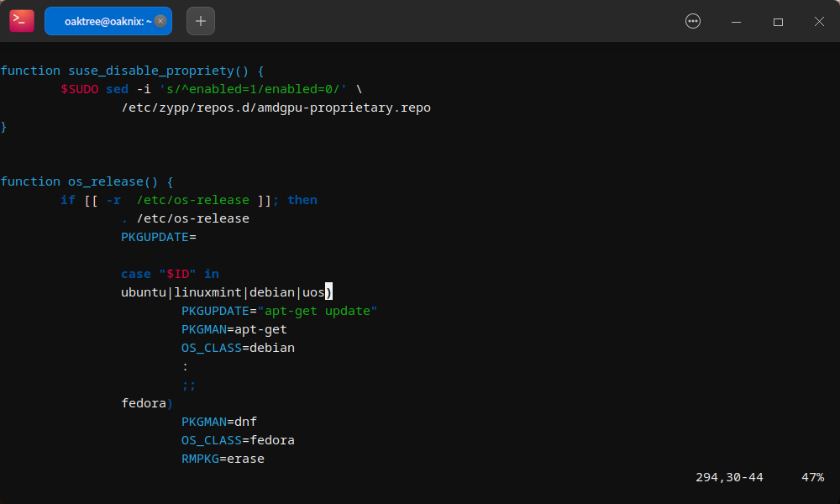Click the "$ID" string in case statement
Screen dimensions: 840x504
click(177, 274)
